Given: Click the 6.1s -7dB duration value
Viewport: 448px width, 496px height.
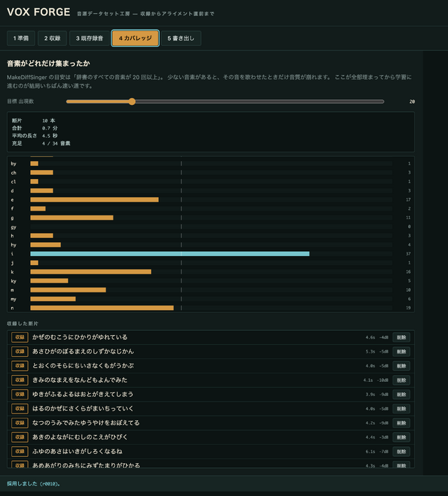Looking at the screenshot, I should [377, 451].
